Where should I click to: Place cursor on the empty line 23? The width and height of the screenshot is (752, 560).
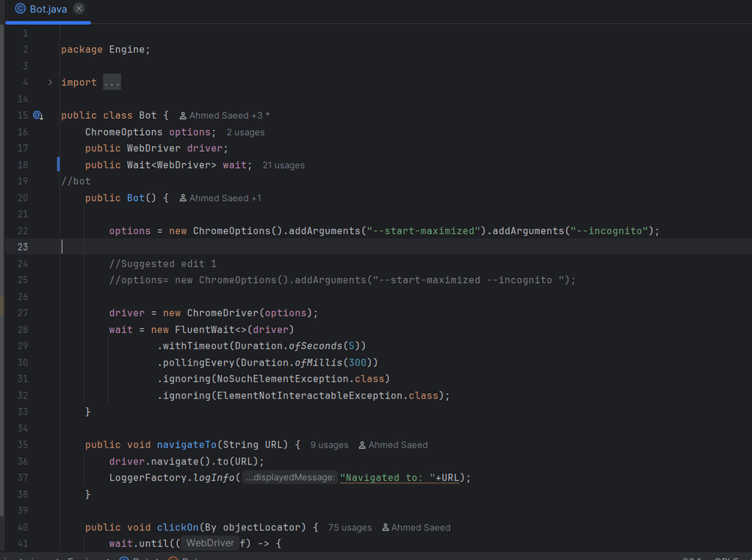pyautogui.click(x=294, y=247)
